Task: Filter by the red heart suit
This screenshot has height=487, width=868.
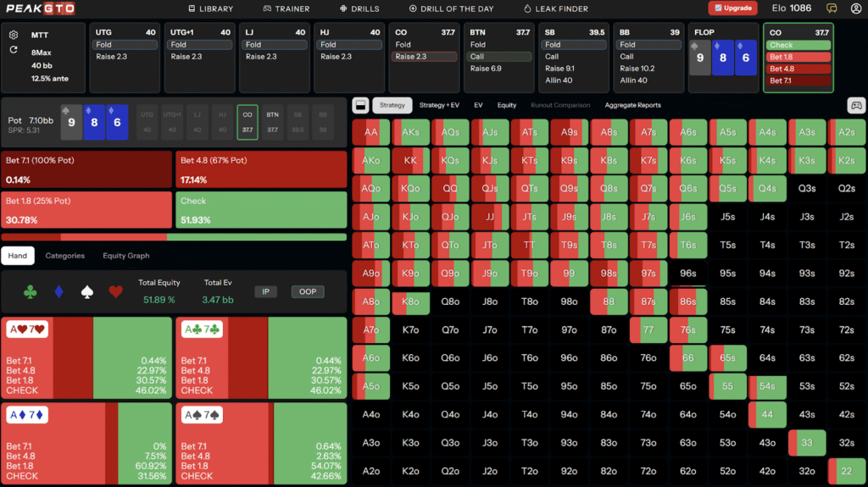Action: 115,292
